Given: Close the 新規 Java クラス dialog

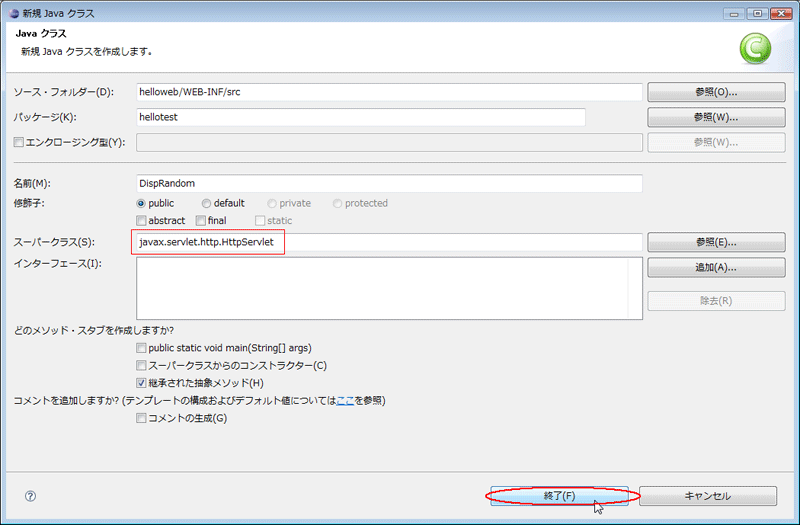Looking at the screenshot, I should coord(781,14).
